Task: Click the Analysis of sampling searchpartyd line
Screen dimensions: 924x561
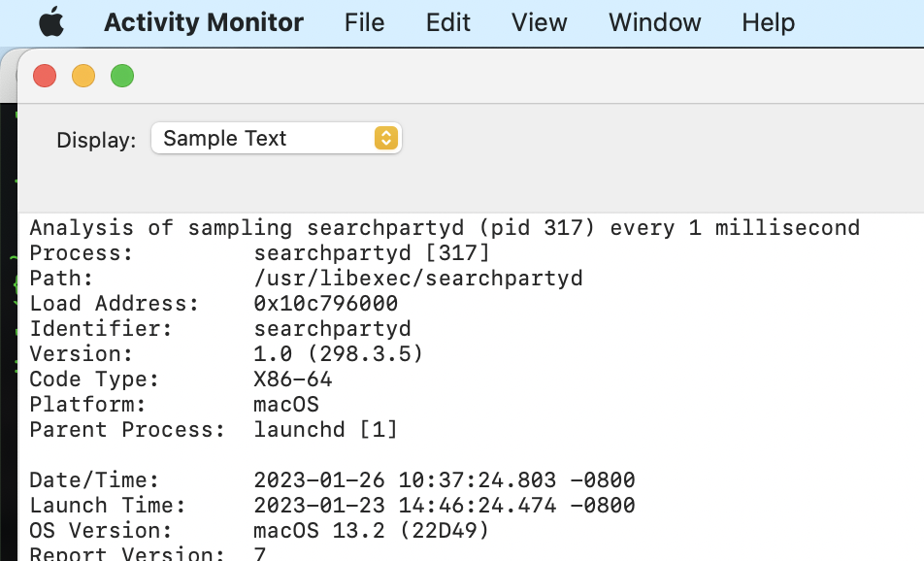Action: [x=445, y=228]
